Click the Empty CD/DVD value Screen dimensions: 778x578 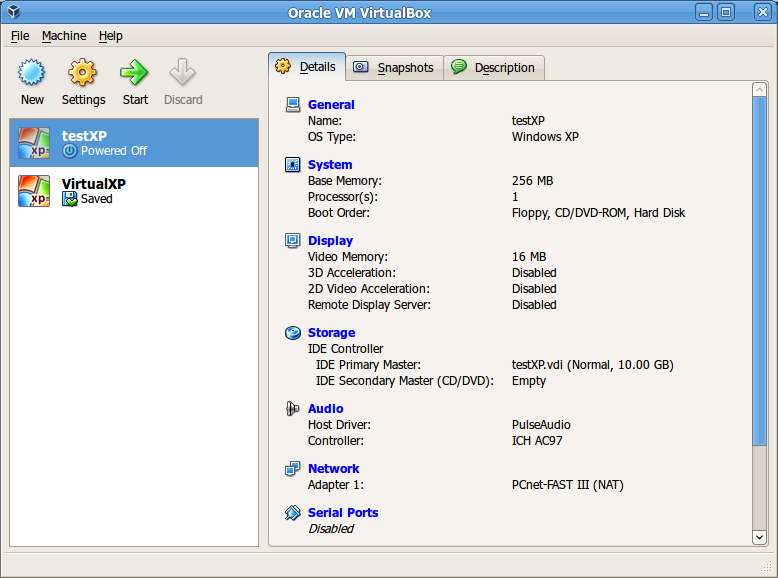[x=528, y=381]
